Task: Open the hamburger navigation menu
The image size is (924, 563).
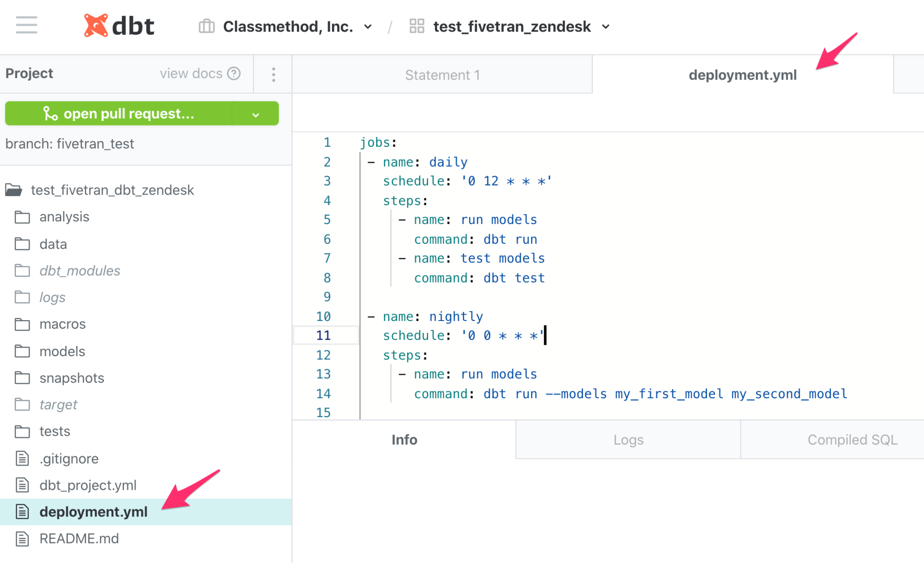Action: 26,25
